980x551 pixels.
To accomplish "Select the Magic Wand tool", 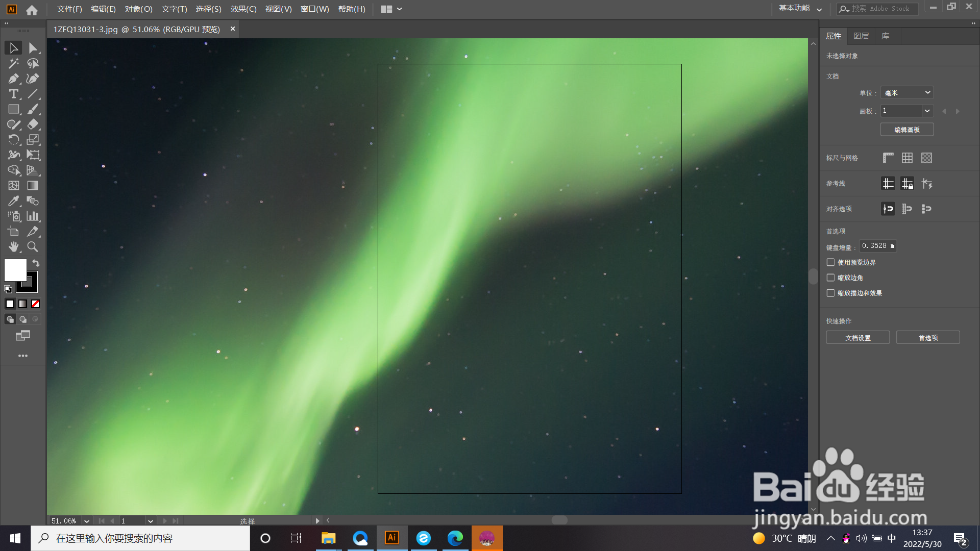I will click(13, 63).
